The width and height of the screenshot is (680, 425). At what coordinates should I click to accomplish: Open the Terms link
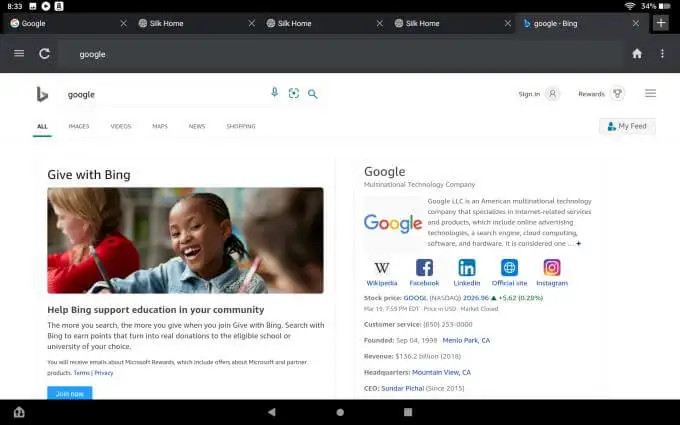coord(82,373)
